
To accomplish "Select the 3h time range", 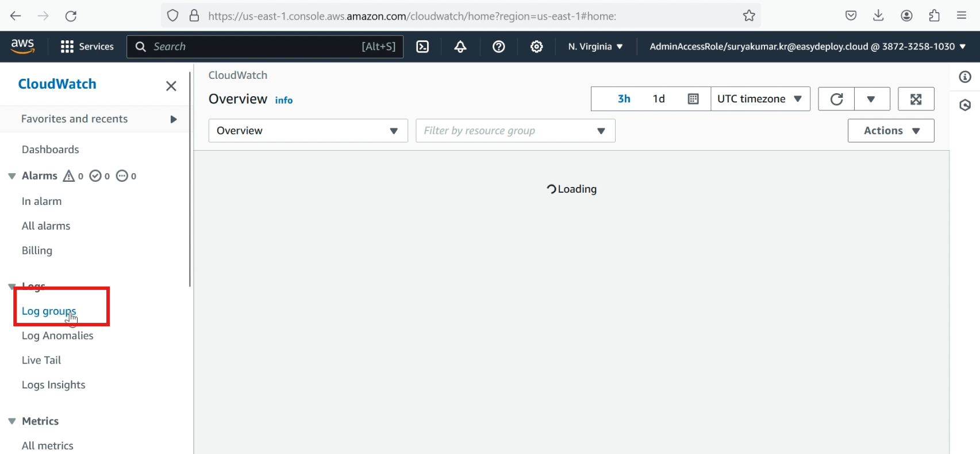I will click(624, 99).
